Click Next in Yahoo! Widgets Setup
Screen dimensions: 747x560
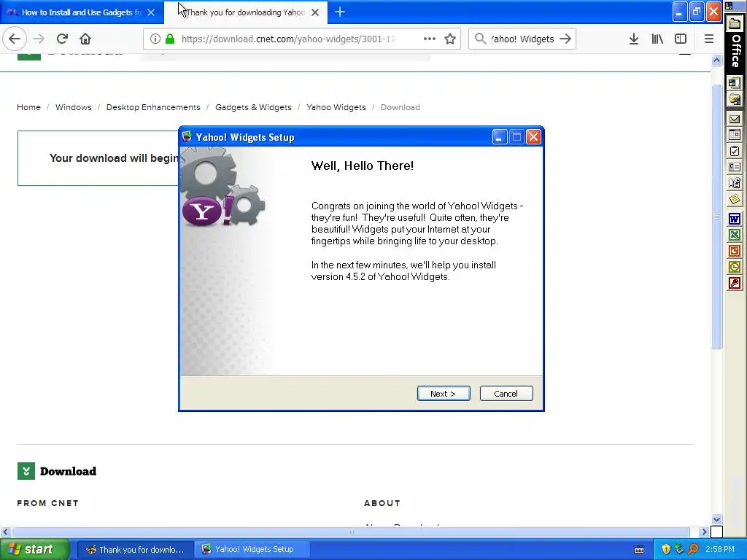444,393
